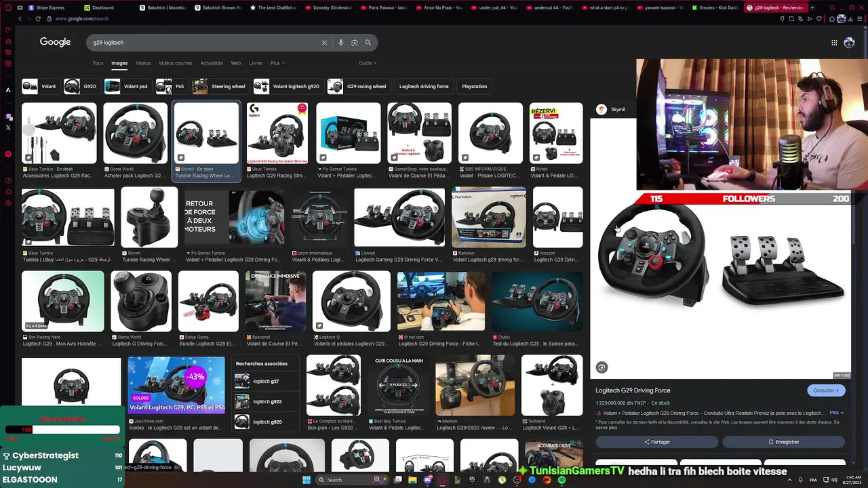Start voice search with the microphone icon

(341, 43)
